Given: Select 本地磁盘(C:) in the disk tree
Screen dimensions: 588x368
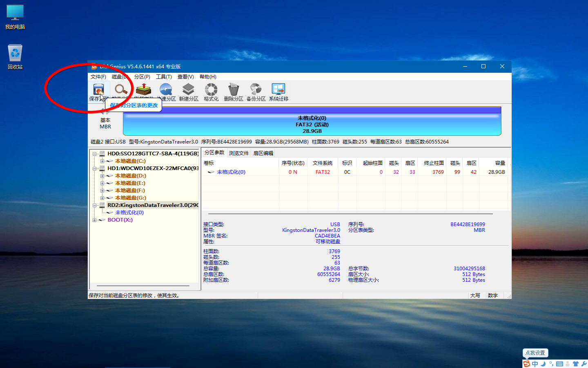Looking at the screenshot, I should pos(130,161).
